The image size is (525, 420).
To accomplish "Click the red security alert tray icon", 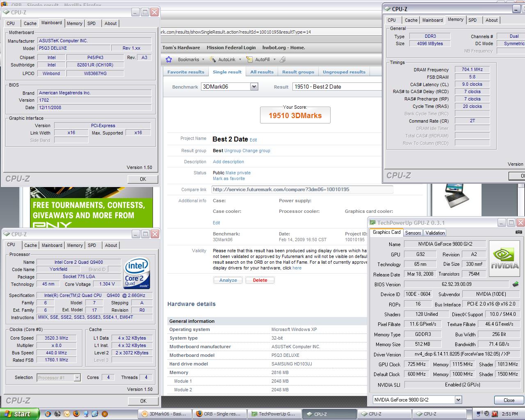I will [x=494, y=414].
